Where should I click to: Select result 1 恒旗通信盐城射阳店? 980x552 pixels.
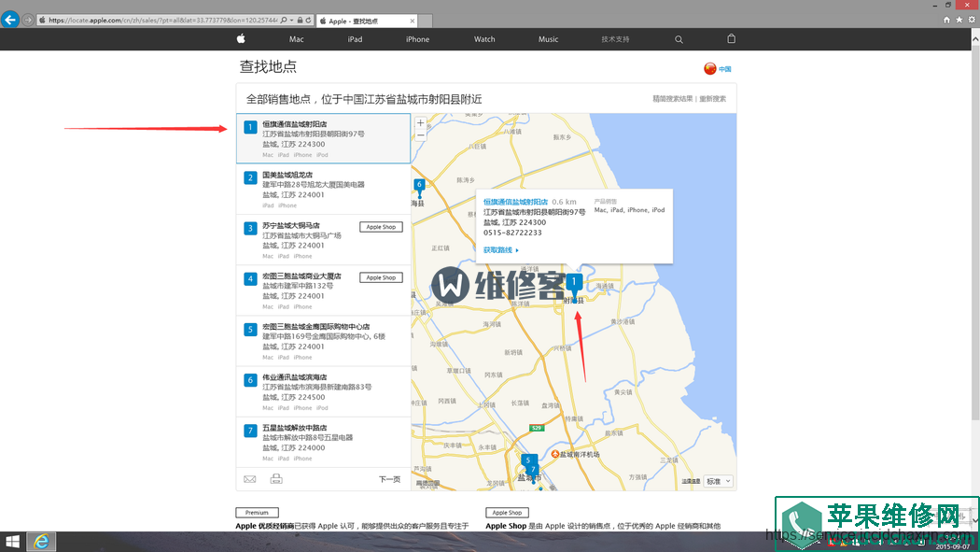coord(323,138)
